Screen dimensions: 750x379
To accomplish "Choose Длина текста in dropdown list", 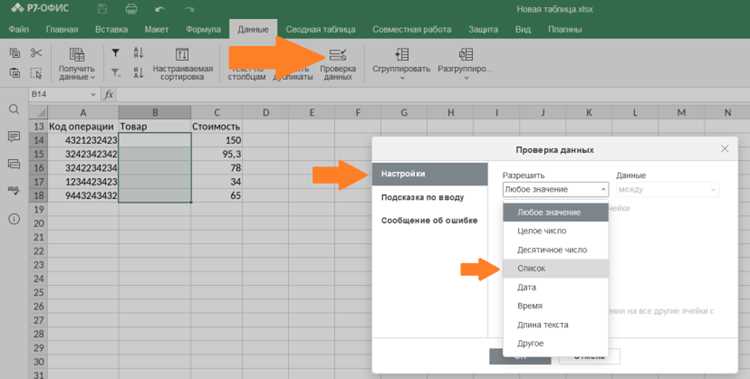I will (x=555, y=324).
